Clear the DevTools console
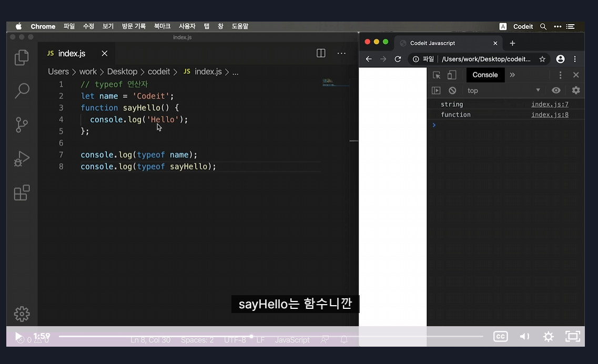The height and width of the screenshot is (364, 598). (x=452, y=90)
